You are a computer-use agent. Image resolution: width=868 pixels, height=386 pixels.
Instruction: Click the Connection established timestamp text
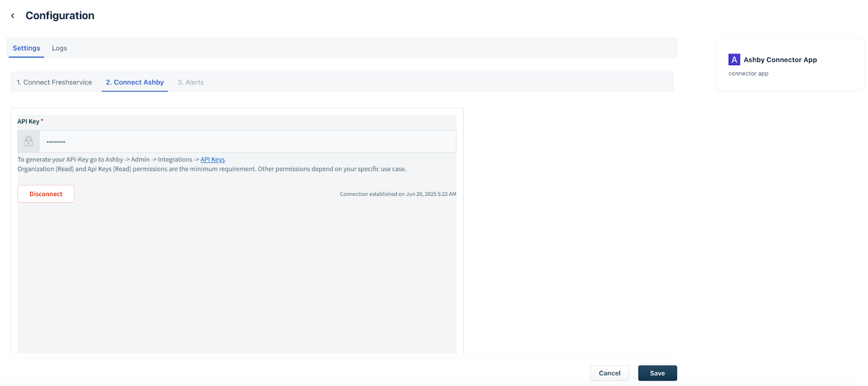click(x=398, y=194)
